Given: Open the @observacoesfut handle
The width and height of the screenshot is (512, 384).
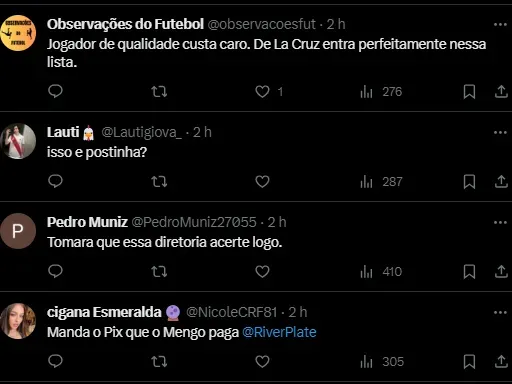Looking at the screenshot, I should [x=262, y=24].
